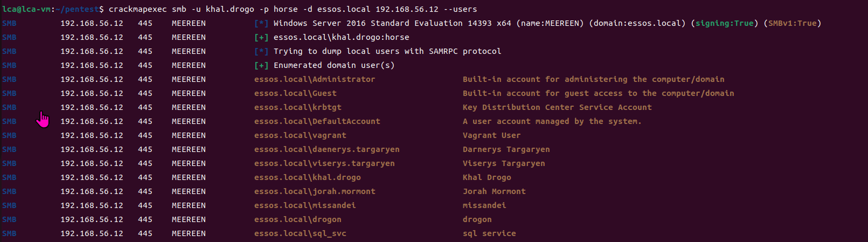The width and height of the screenshot is (868, 242).
Task: Select the essos.local\jorah.mormont username
Action: pyautogui.click(x=315, y=191)
